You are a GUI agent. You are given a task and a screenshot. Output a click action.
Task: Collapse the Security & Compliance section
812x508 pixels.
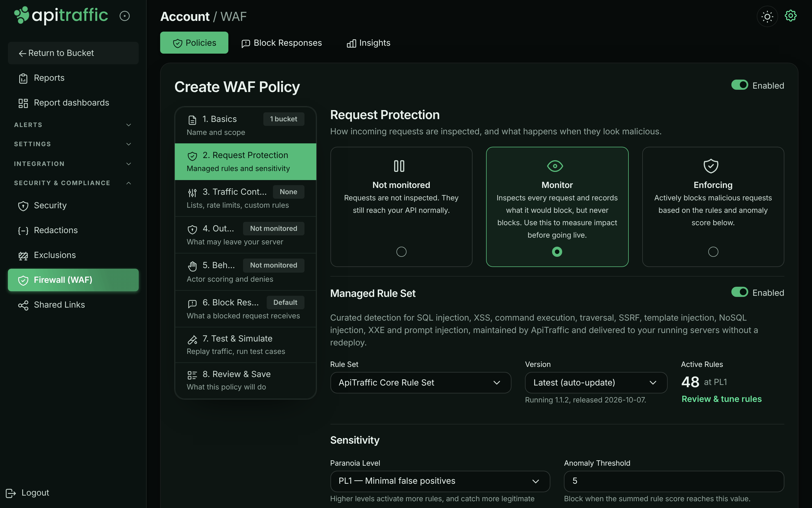(x=73, y=183)
